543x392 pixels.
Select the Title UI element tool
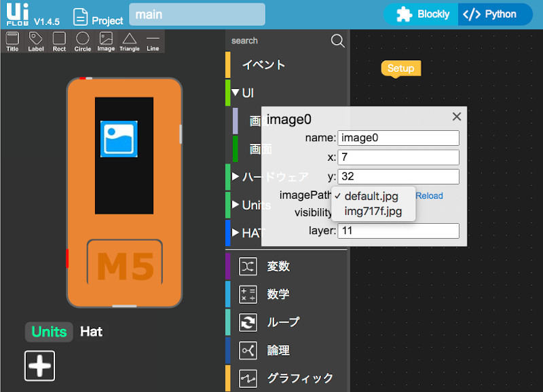(x=12, y=41)
